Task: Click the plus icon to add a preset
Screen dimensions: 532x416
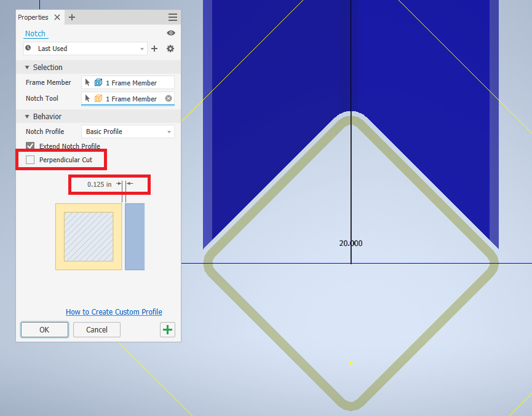Action: click(154, 49)
